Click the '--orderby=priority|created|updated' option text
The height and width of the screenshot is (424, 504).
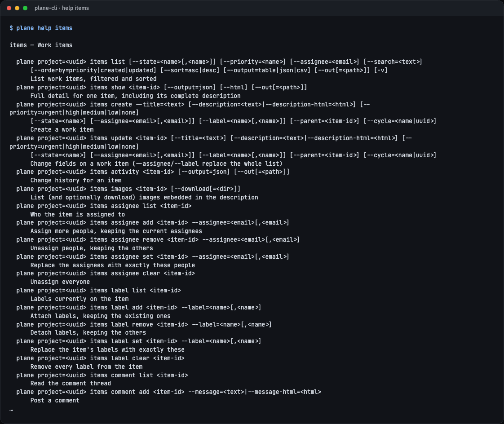[93, 70]
